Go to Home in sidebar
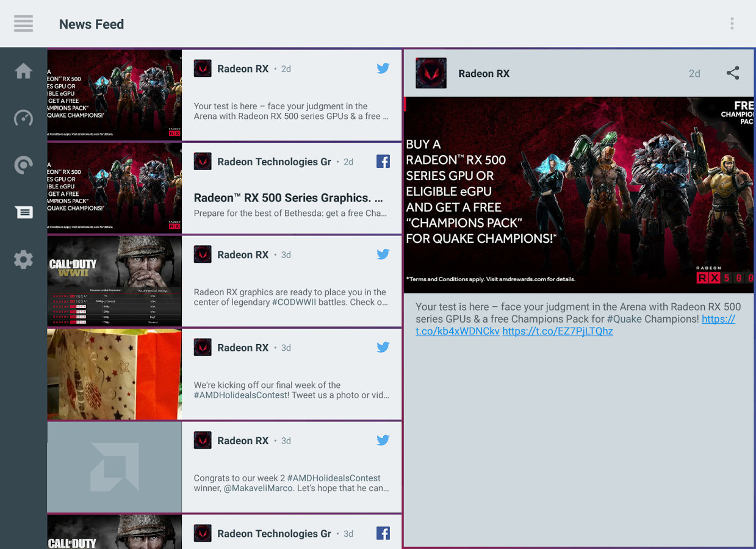The image size is (756, 549). point(23,71)
